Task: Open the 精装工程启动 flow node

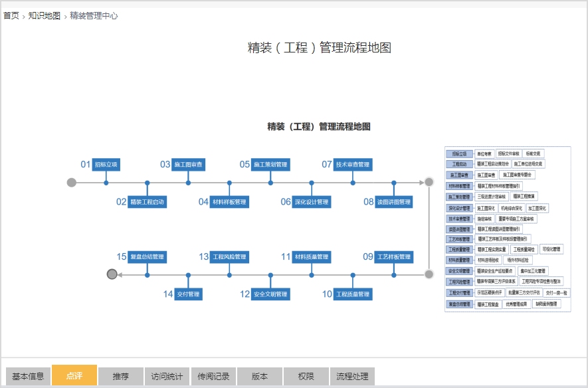Action: click(147, 201)
